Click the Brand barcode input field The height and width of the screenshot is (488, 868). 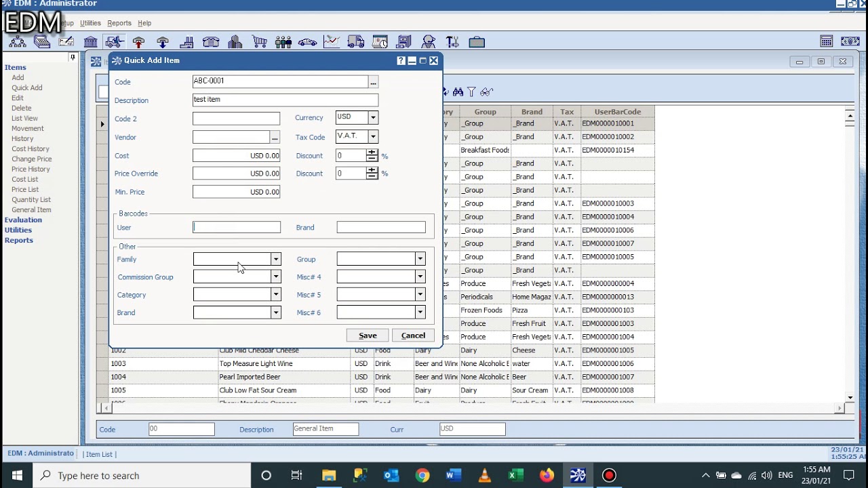coord(381,227)
